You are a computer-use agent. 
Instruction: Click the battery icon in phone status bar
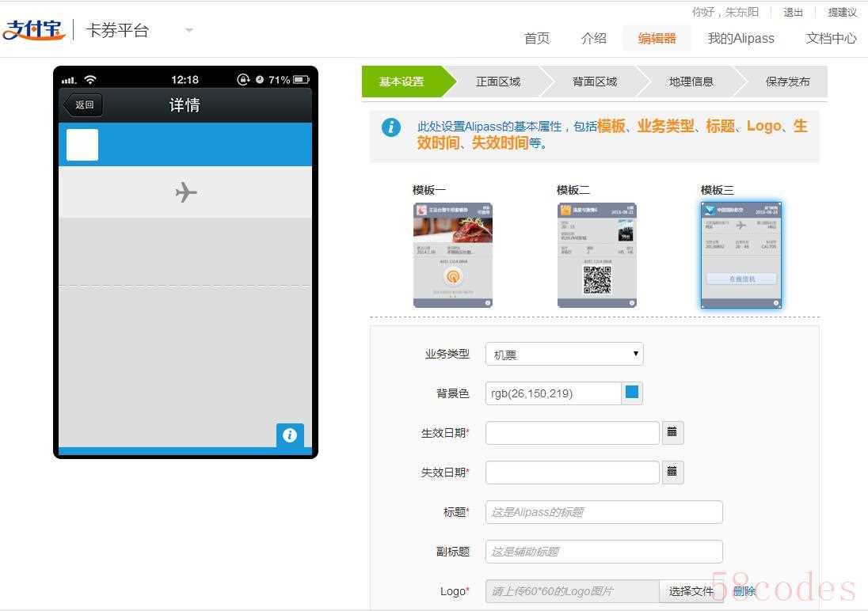[x=301, y=80]
